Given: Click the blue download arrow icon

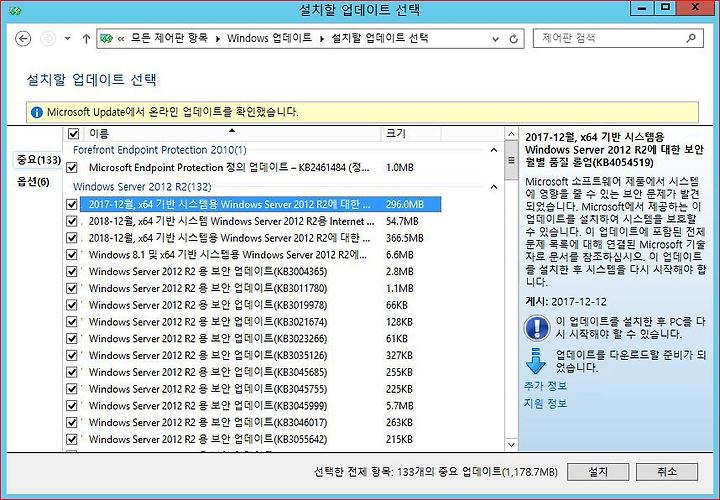Looking at the screenshot, I should pyautogui.click(x=535, y=361).
